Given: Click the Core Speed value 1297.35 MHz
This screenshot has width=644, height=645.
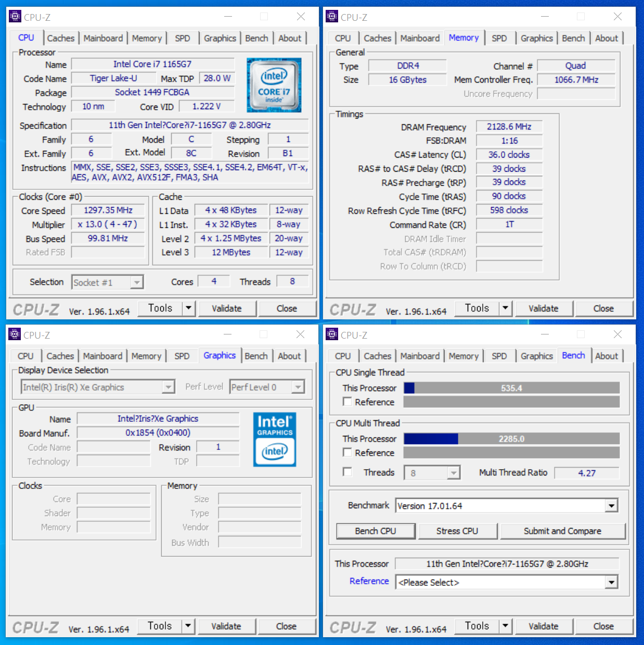Looking at the screenshot, I should click(x=108, y=210).
